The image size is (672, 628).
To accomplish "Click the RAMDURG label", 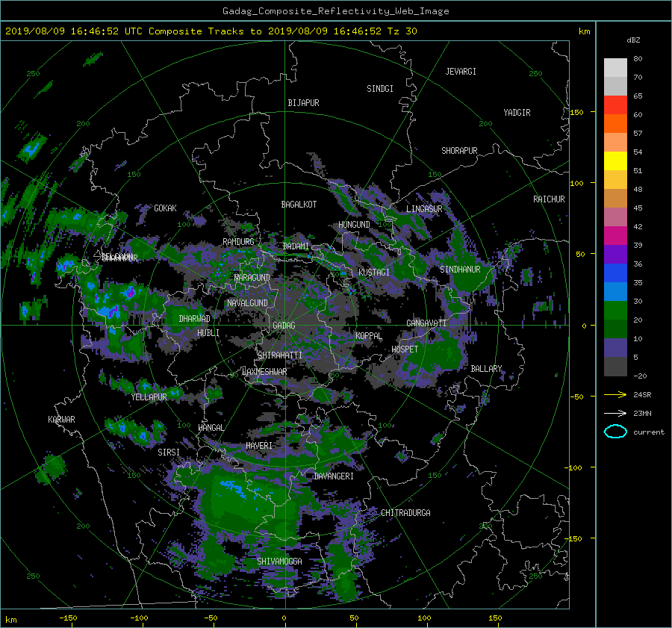I will (x=238, y=242).
